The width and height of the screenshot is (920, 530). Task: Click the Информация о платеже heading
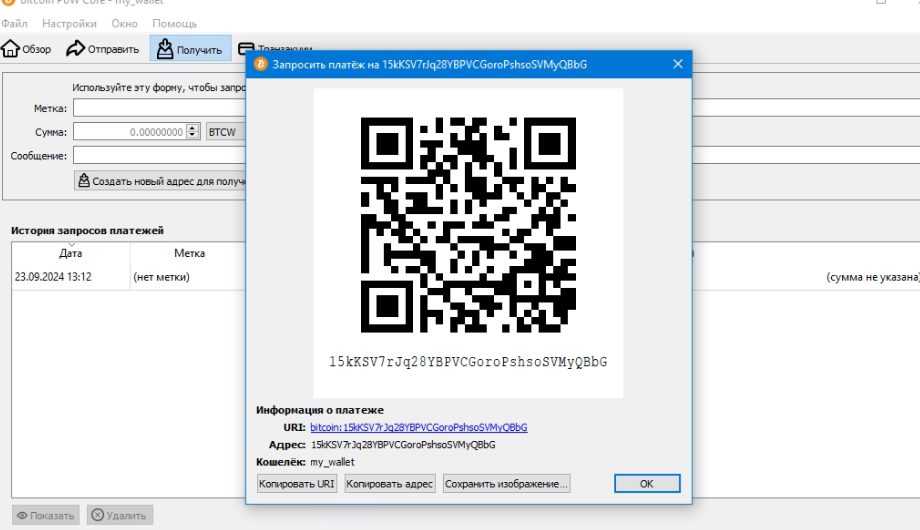coord(320,410)
